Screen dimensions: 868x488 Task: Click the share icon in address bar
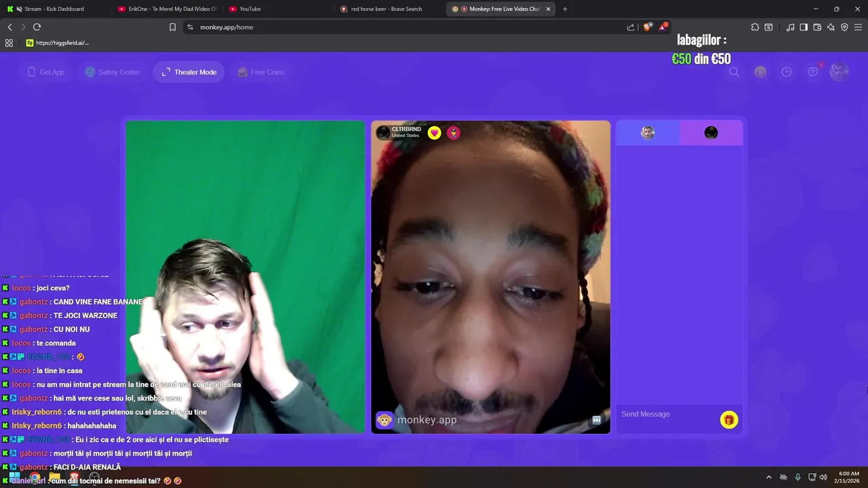(631, 27)
